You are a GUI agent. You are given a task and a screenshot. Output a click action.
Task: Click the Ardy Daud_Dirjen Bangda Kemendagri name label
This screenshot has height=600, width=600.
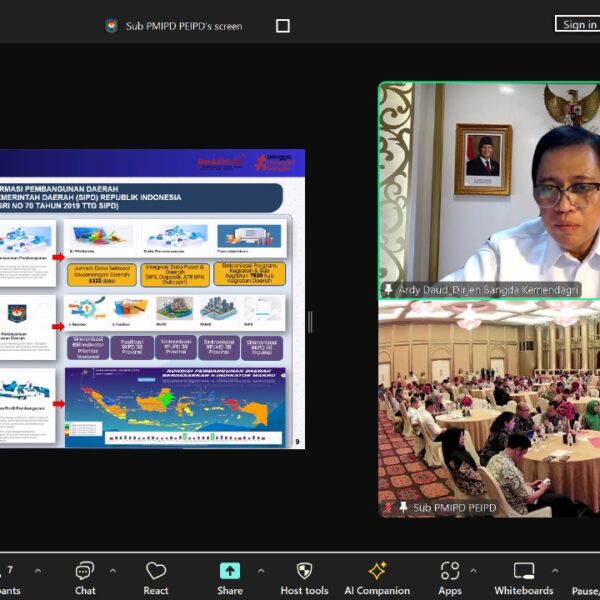tap(488, 290)
